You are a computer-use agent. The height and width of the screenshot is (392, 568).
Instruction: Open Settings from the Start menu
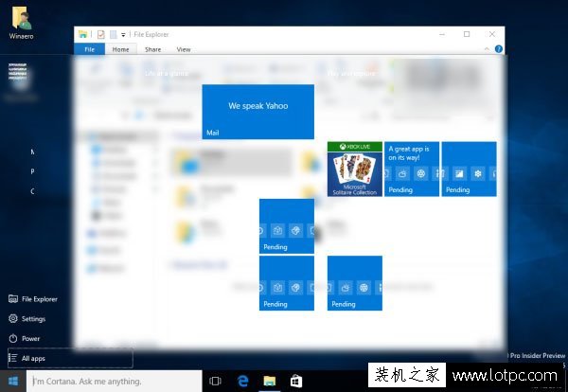[27, 319]
